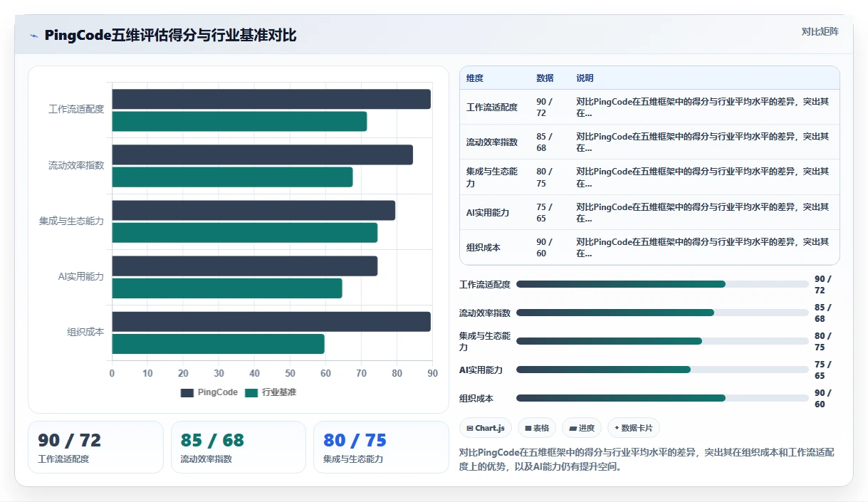Click the 对比矩阵 label at top right
This screenshot has height=502, width=868.
(x=820, y=31)
